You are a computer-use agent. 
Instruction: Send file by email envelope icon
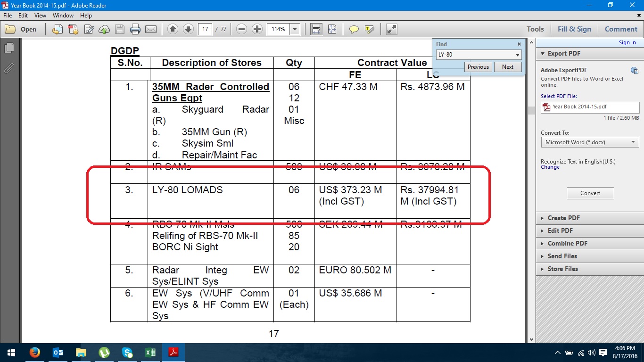click(x=151, y=29)
